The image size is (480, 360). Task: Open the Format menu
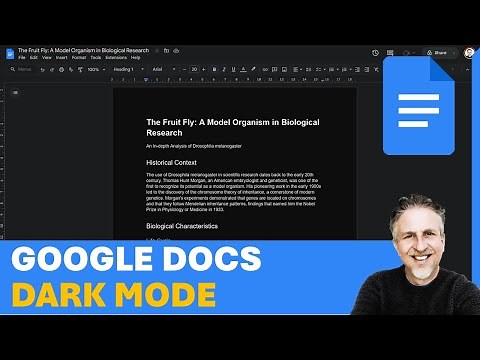79,58
